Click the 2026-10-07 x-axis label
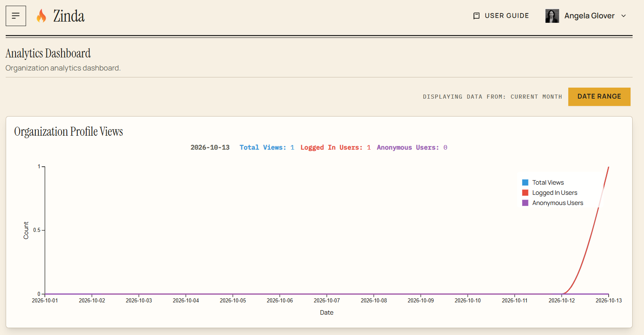This screenshot has width=644, height=335. coord(326,301)
